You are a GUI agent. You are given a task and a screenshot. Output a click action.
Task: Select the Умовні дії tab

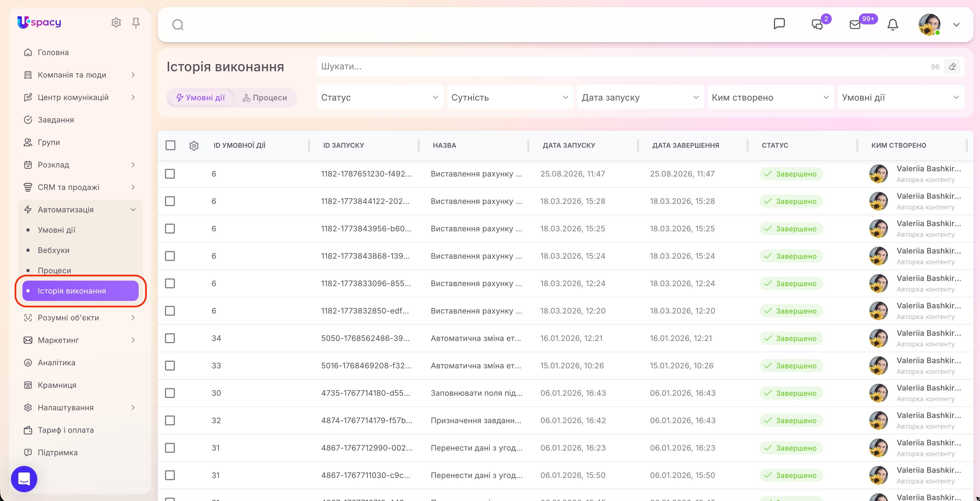[x=201, y=98]
